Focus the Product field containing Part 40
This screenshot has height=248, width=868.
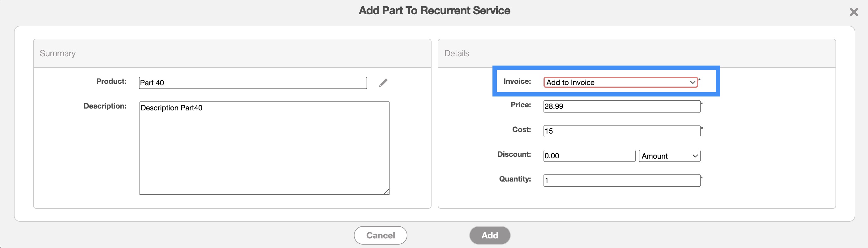pyautogui.click(x=253, y=83)
